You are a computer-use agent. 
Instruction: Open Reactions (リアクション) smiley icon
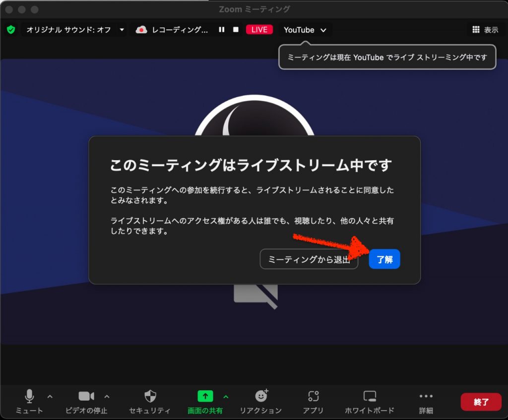(x=261, y=396)
